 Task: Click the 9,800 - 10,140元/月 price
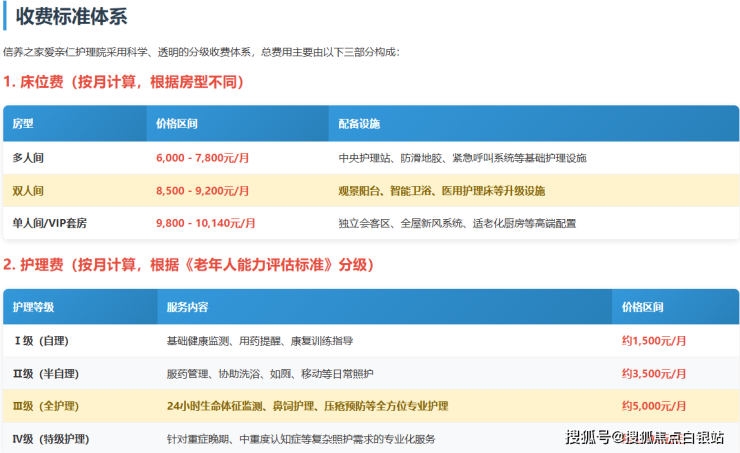(205, 223)
